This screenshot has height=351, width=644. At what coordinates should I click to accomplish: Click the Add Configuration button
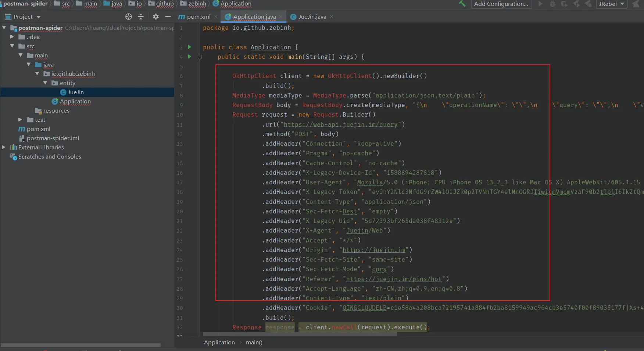(x=501, y=4)
